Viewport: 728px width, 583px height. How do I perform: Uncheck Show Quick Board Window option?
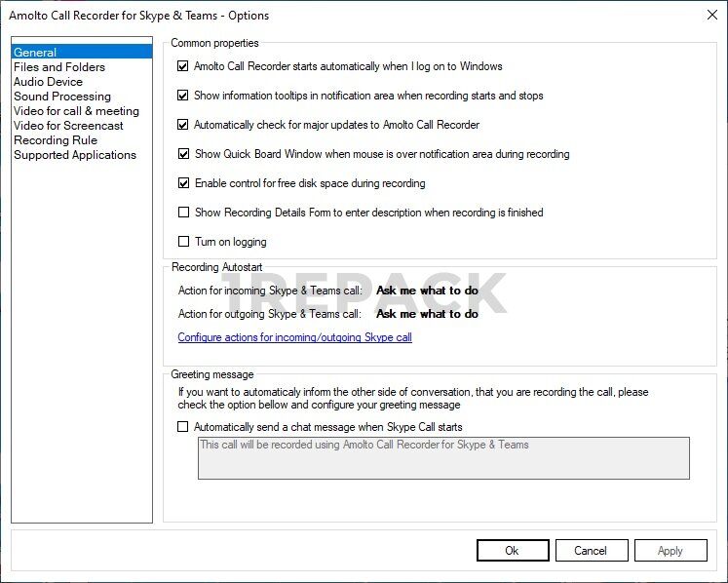tap(183, 154)
